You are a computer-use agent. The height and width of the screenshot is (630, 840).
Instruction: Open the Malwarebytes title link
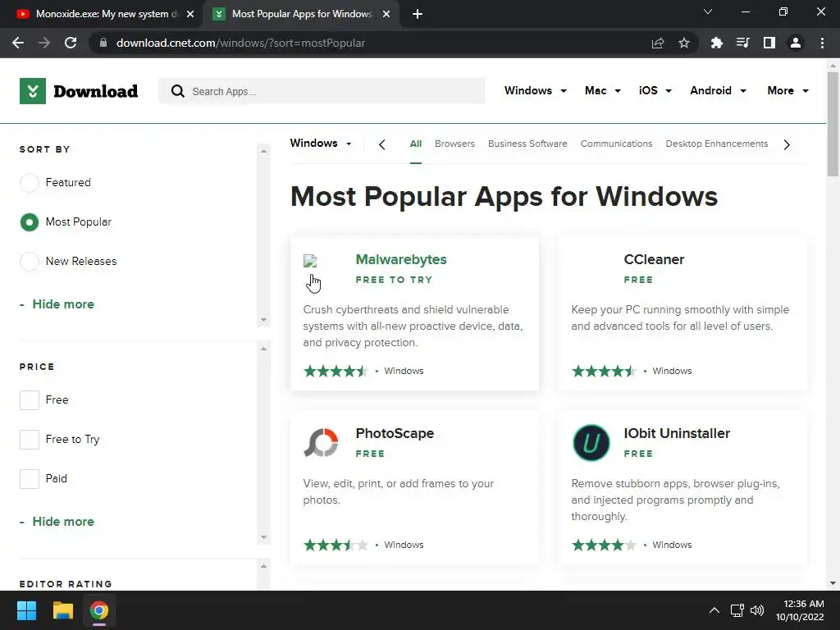(400, 260)
